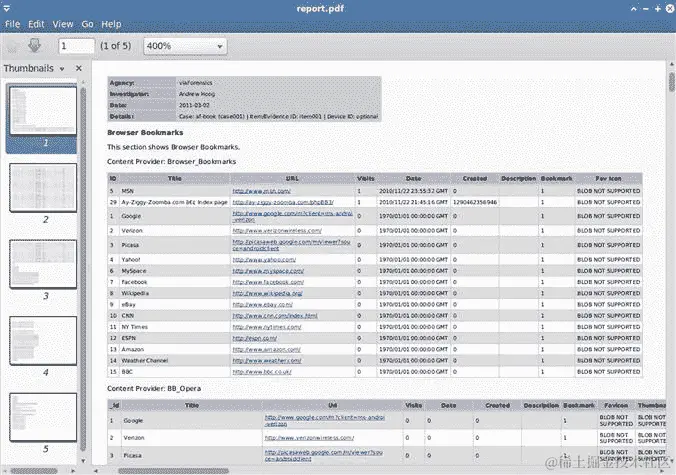Click the '(1 of 5)' page count label
Screen dimensions: 676x475
coord(116,46)
